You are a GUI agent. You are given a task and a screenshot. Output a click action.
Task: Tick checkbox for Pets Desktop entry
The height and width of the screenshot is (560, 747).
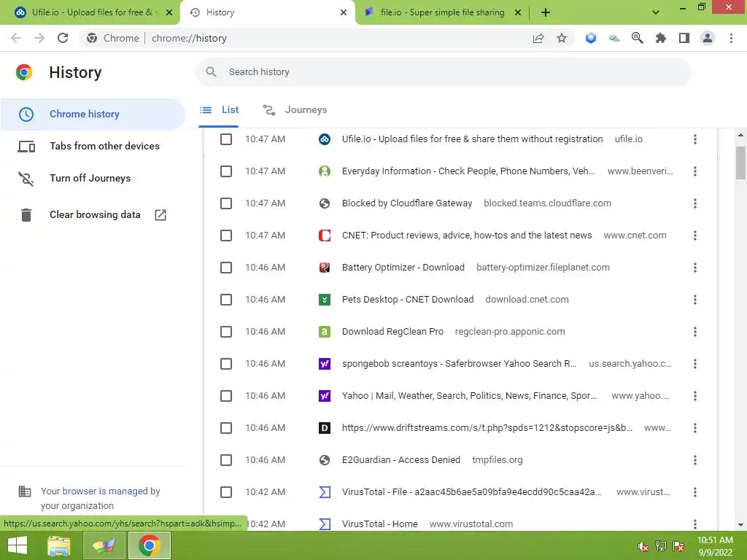(x=226, y=300)
